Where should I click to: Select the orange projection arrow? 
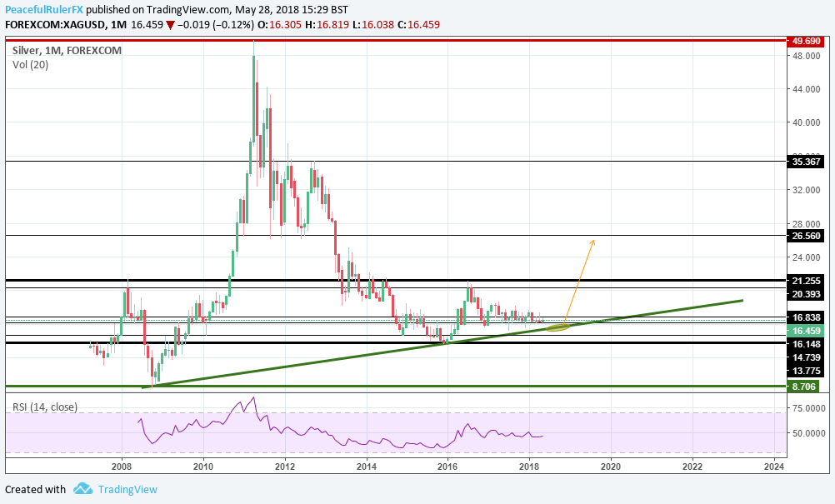(x=579, y=282)
